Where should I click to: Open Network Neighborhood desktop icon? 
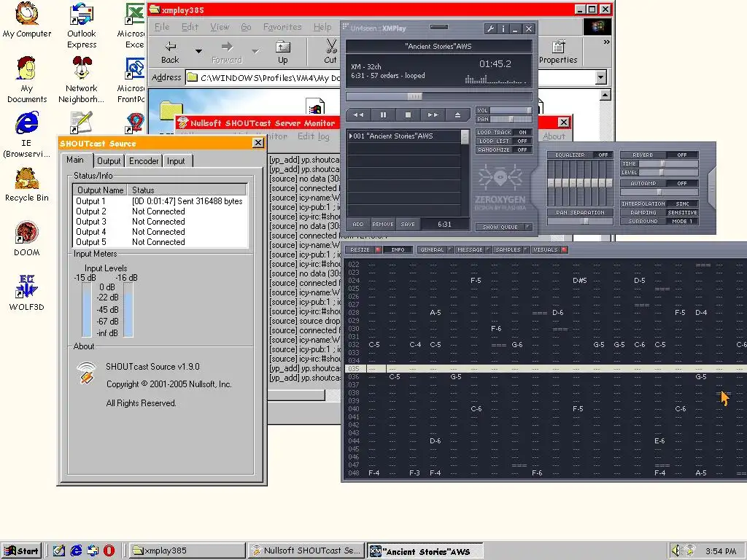pos(82,80)
